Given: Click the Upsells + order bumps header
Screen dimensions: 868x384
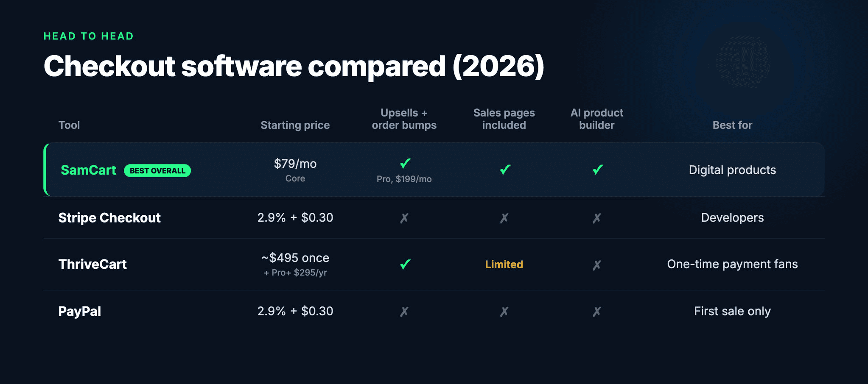Looking at the screenshot, I should point(404,119).
